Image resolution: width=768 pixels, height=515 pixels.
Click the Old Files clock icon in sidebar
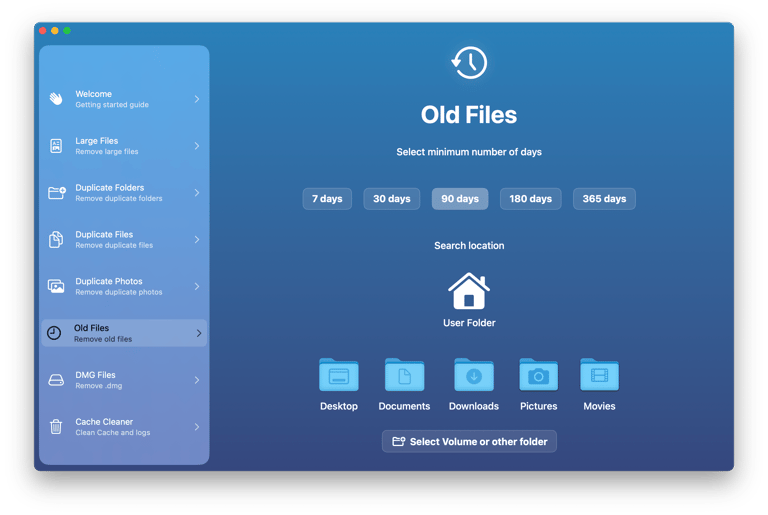point(54,333)
